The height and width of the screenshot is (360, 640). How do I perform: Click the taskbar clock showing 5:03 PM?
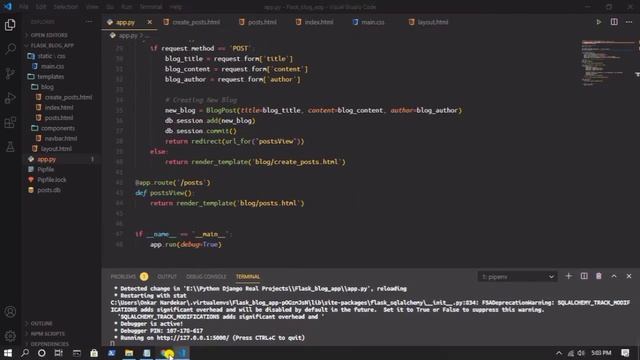click(601, 353)
